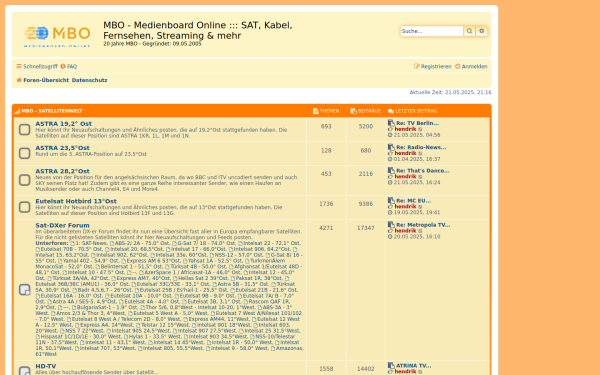Click the post icon beside Re: MC EU...
Viewport: 600px width, 375px height.
click(391, 200)
